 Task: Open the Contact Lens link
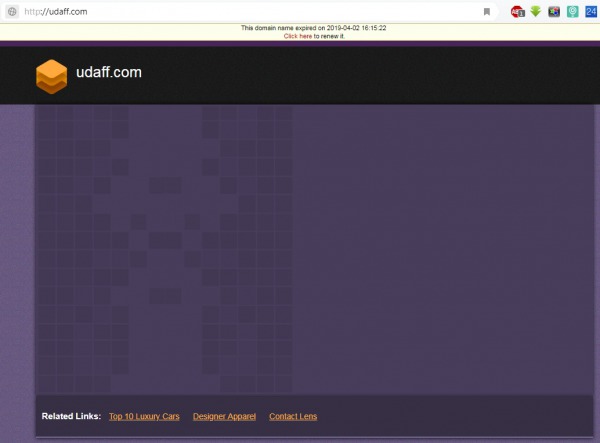pos(293,416)
